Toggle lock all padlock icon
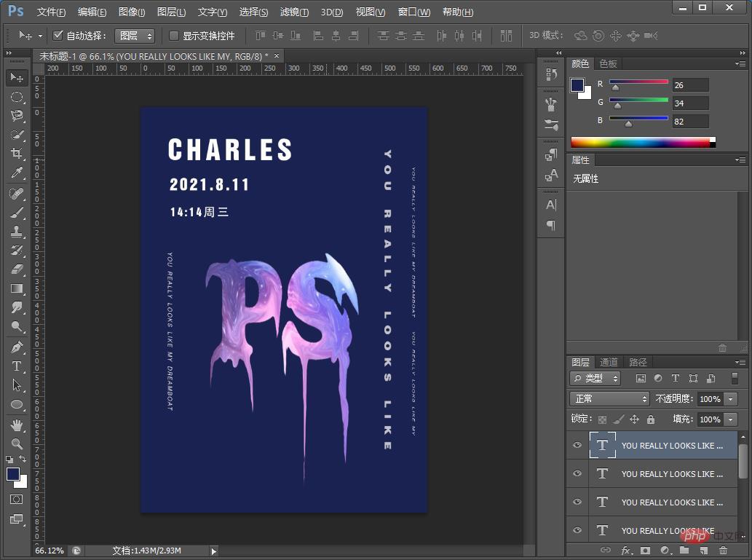752x560 pixels. click(651, 419)
